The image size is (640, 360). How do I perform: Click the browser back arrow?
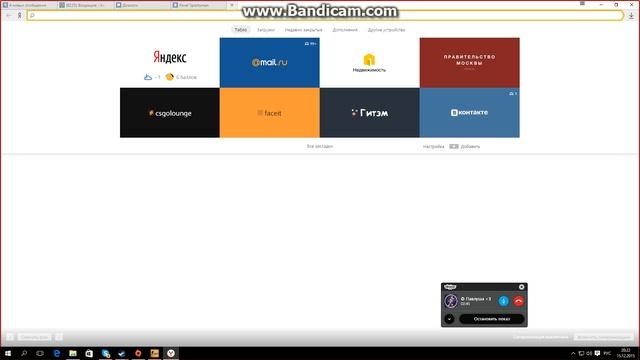[9, 16]
